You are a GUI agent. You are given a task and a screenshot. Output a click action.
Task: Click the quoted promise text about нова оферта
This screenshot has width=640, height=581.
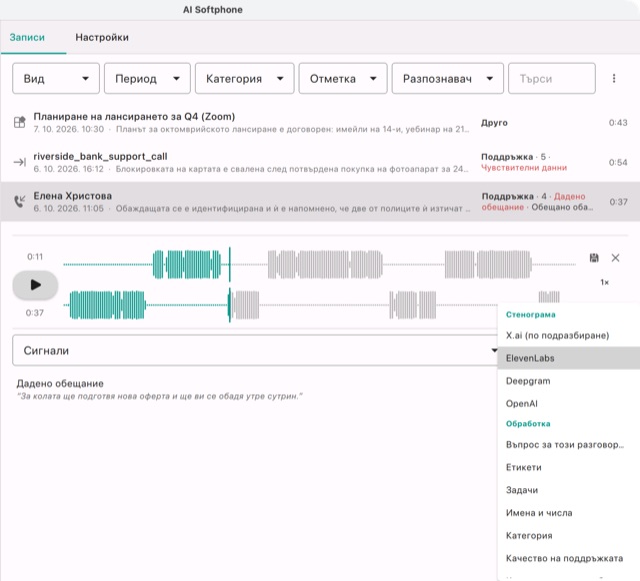[x=160, y=396]
